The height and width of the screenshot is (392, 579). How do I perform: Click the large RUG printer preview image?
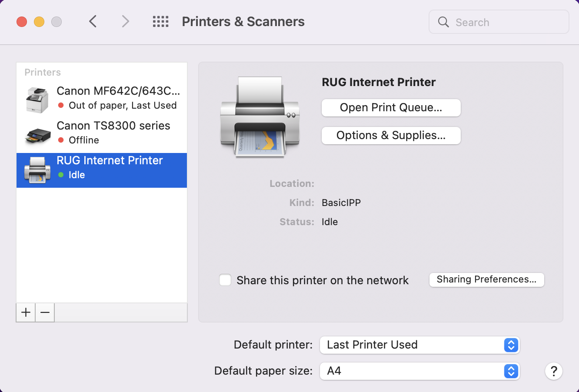click(x=260, y=116)
